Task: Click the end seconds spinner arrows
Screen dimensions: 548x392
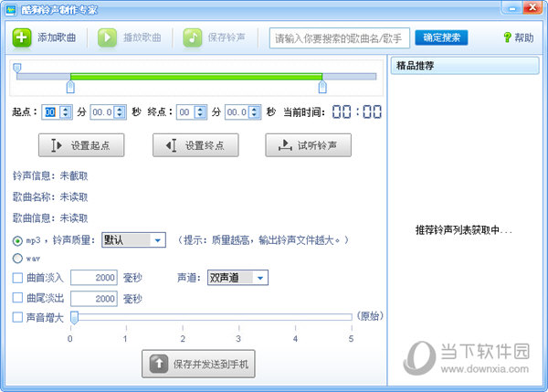Action: (x=255, y=112)
